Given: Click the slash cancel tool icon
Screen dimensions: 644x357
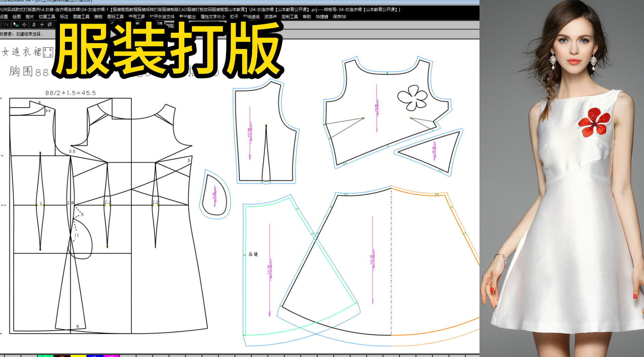Looking at the screenshot, I should pyautogui.click(x=50, y=25).
